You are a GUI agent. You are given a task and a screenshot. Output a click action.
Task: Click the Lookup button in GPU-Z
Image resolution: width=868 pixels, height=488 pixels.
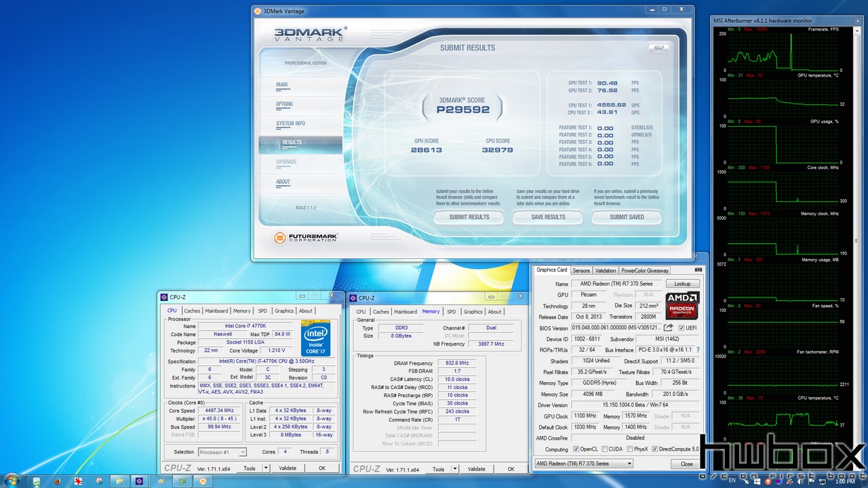682,284
